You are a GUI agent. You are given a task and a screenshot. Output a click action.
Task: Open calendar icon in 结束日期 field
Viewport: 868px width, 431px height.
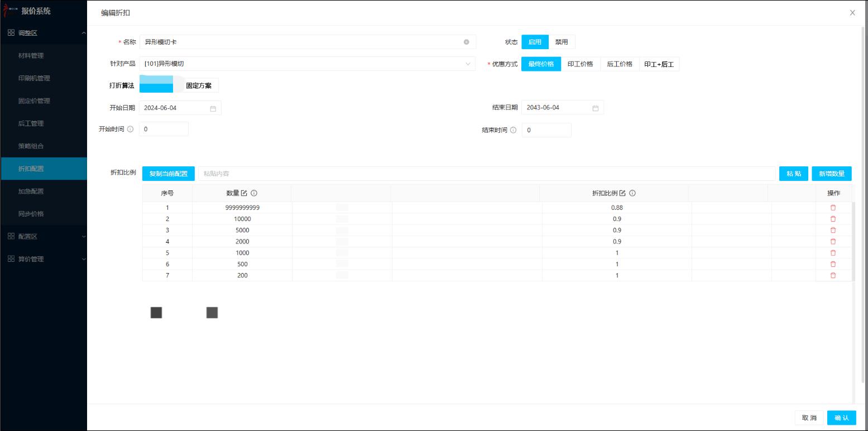pos(595,108)
